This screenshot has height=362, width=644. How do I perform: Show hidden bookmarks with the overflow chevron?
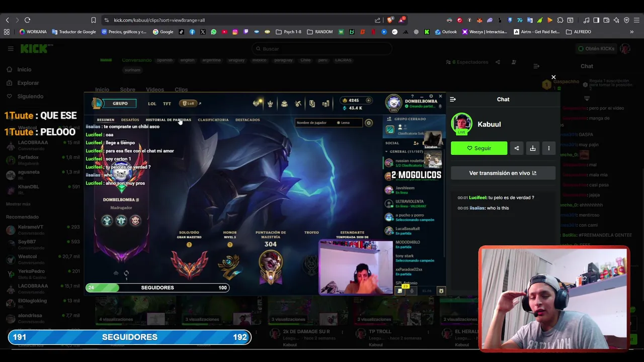[631, 32]
